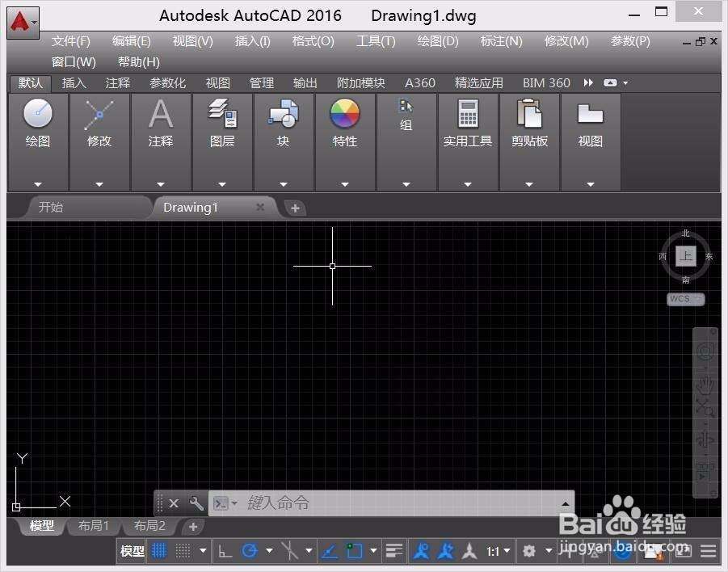Expand the 特性 panel dropdown arrow
Screen dimensions: 728x572
[344, 184]
